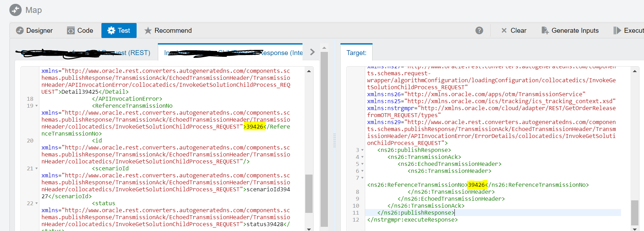Screen dimensions: 644x231
Task: Show more source tabs with right chevron
Action: pyautogui.click(x=312, y=52)
